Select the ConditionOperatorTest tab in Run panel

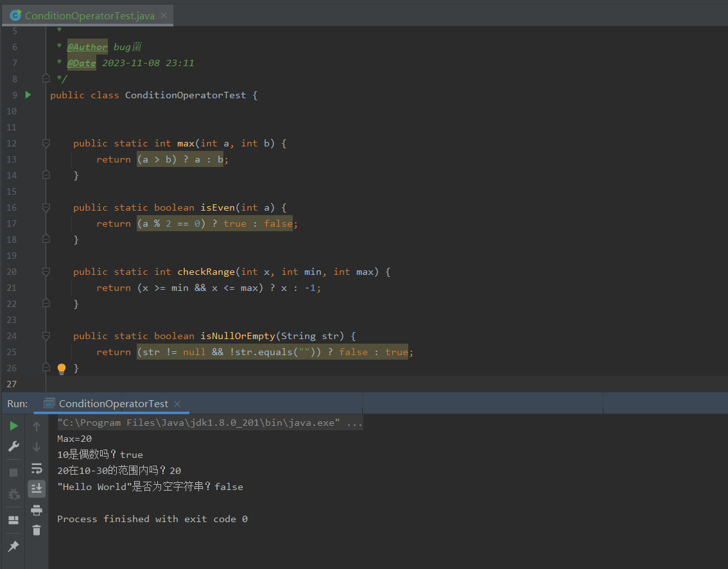click(113, 404)
